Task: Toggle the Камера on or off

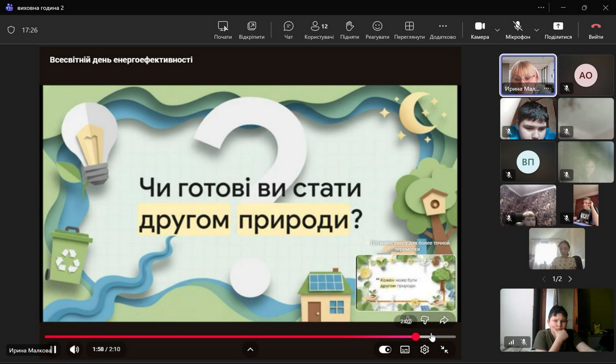Action: [x=480, y=30]
